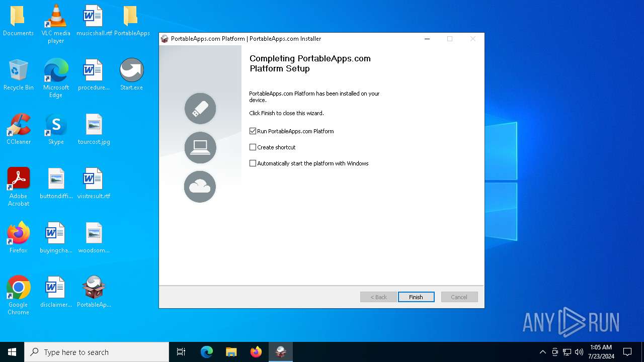
Task: Click the installer title bar icon
Action: pos(165,39)
